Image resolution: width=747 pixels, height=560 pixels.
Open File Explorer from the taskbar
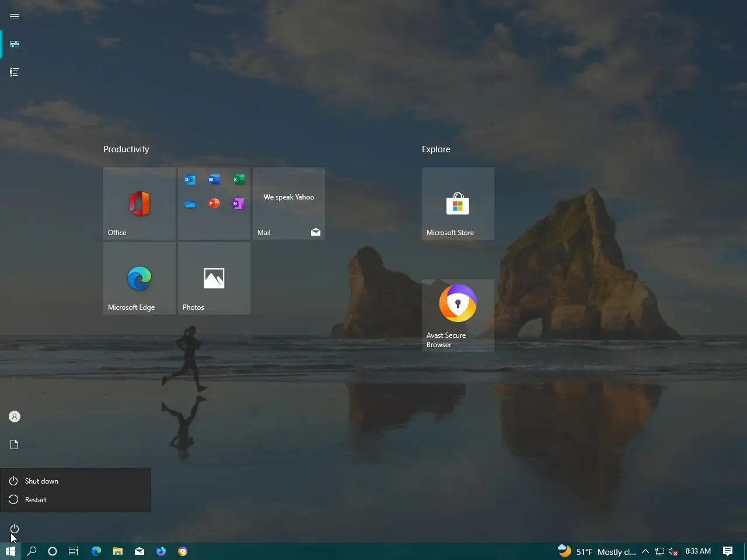[118, 551]
